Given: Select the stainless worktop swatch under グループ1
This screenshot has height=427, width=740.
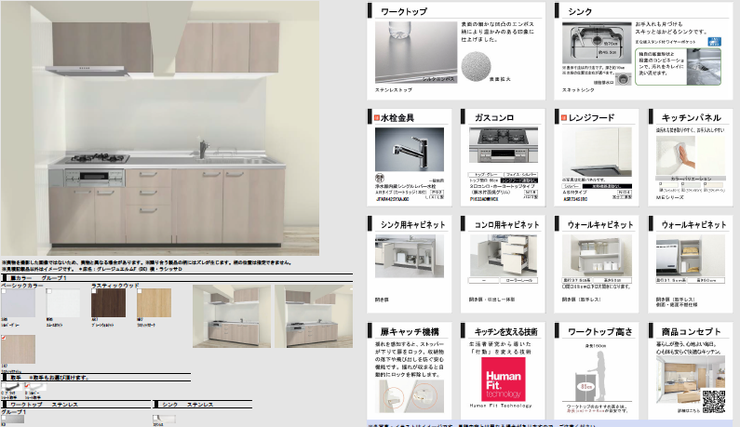Looking at the screenshot, I should click(12, 419).
